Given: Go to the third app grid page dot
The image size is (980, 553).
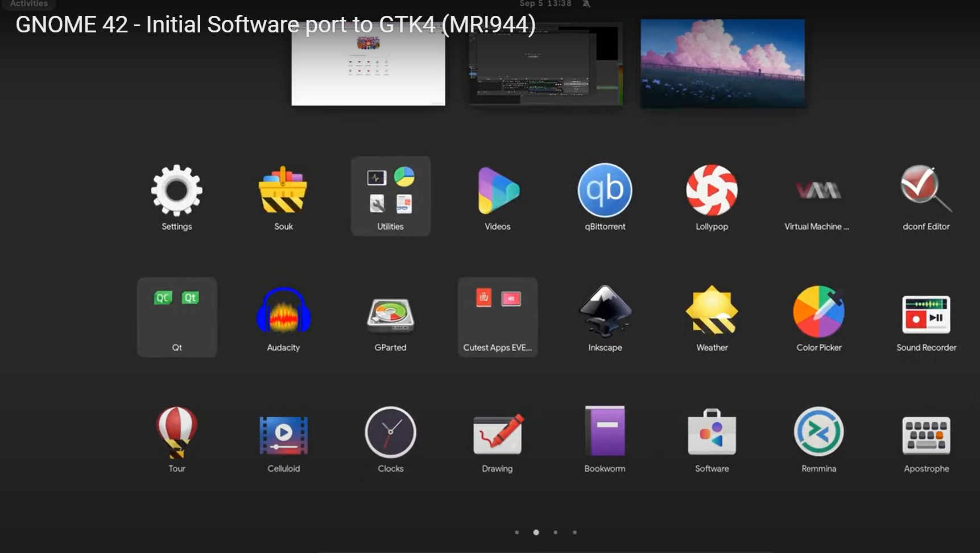Looking at the screenshot, I should [x=555, y=533].
